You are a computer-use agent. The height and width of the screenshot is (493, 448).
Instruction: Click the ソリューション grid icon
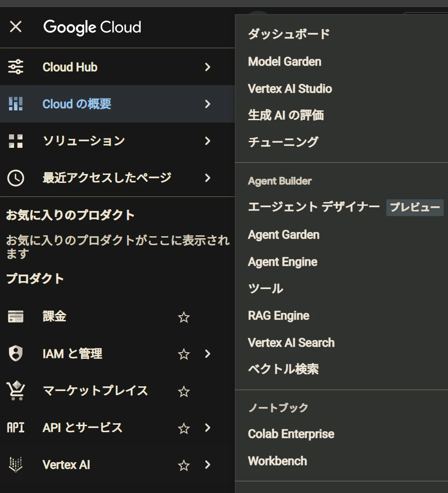point(16,141)
